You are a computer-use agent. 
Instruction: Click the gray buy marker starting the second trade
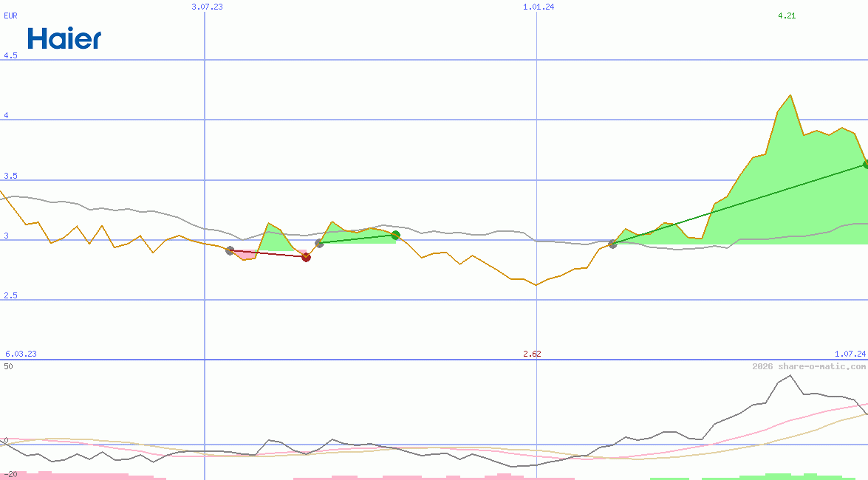(x=319, y=243)
